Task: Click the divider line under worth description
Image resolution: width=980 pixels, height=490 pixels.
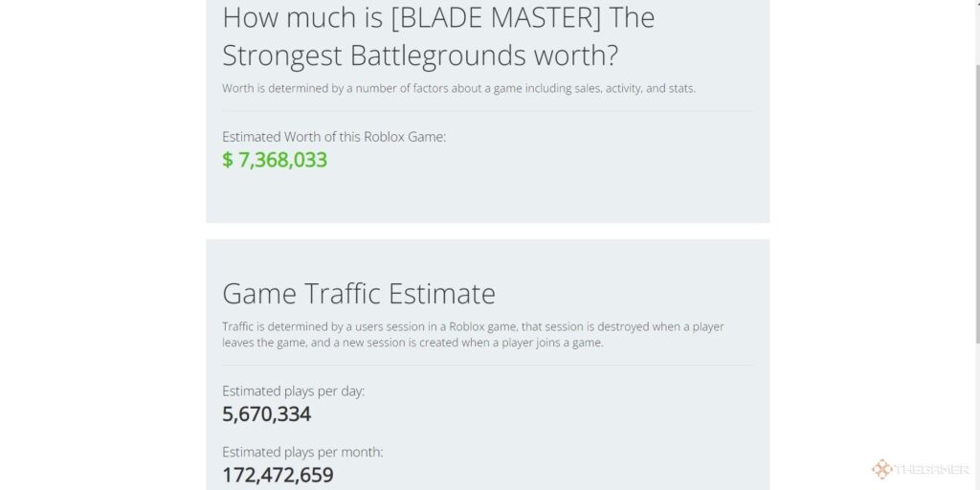Action: 487,111
